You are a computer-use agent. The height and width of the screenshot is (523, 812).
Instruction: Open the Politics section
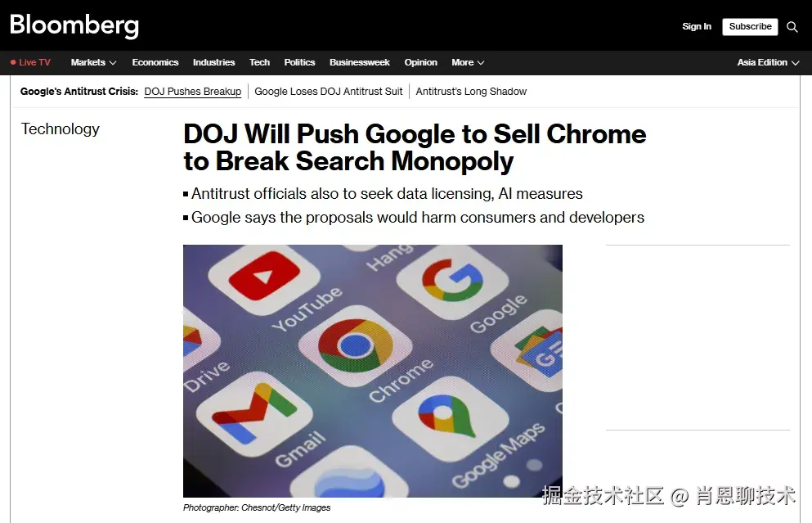coord(299,62)
